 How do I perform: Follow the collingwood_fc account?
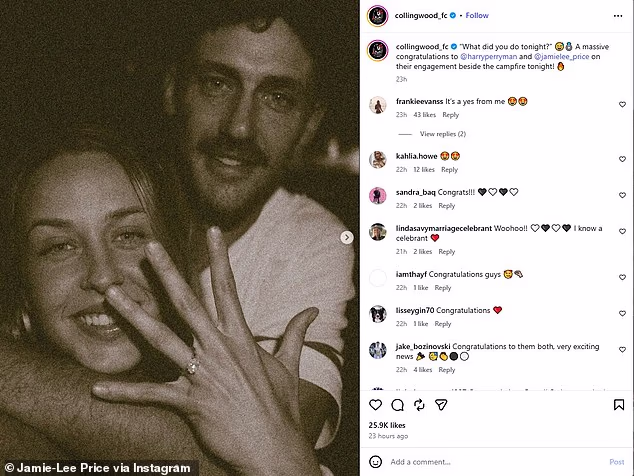[477, 16]
